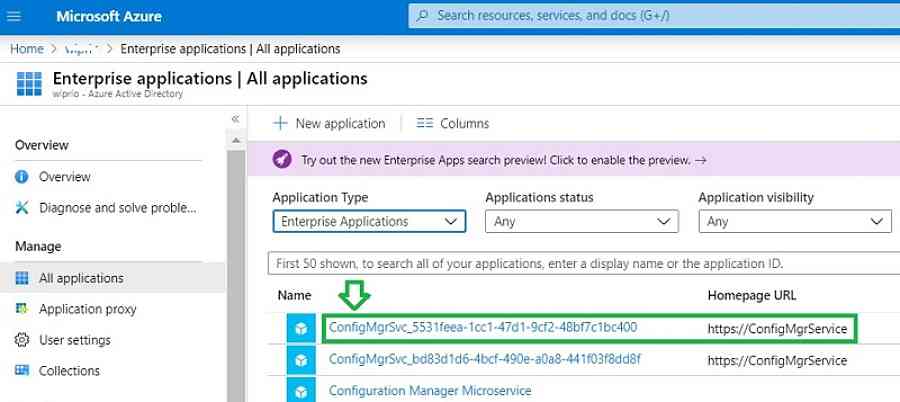This screenshot has width=900, height=402.
Task: Click the Microsoft Azure title
Action: coord(109,16)
